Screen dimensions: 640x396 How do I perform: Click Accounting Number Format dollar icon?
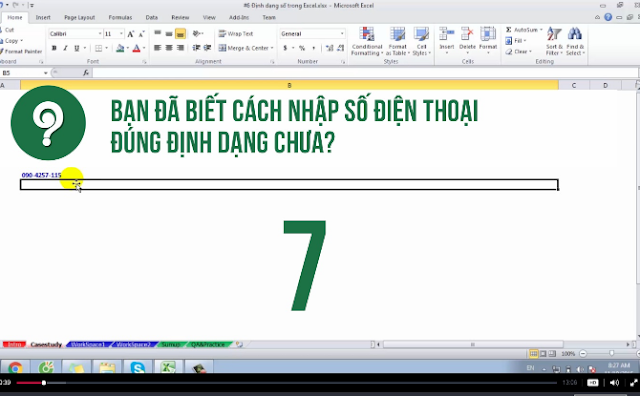click(285, 48)
